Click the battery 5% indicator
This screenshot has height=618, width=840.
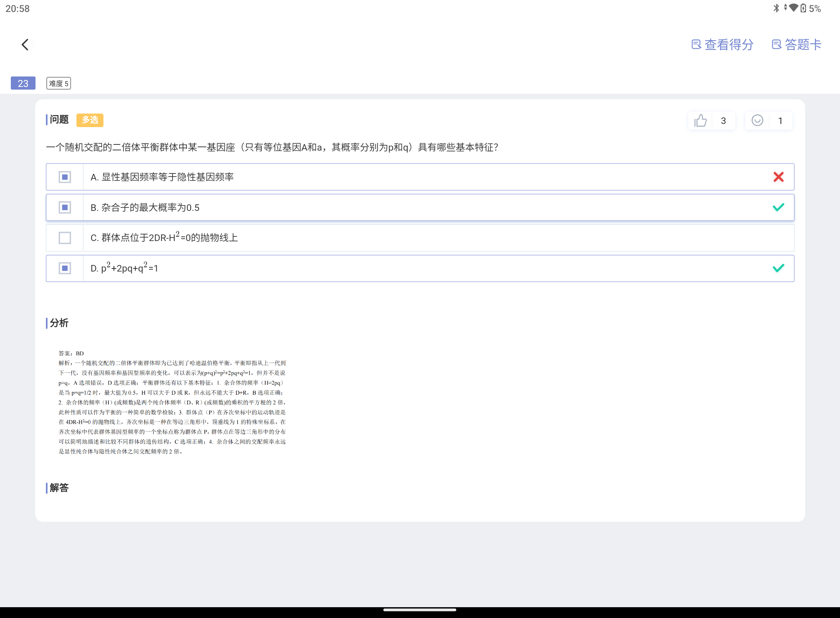point(811,8)
